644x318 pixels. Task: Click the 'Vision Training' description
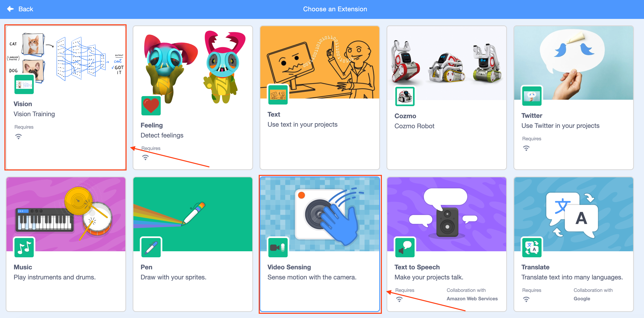[34, 114]
